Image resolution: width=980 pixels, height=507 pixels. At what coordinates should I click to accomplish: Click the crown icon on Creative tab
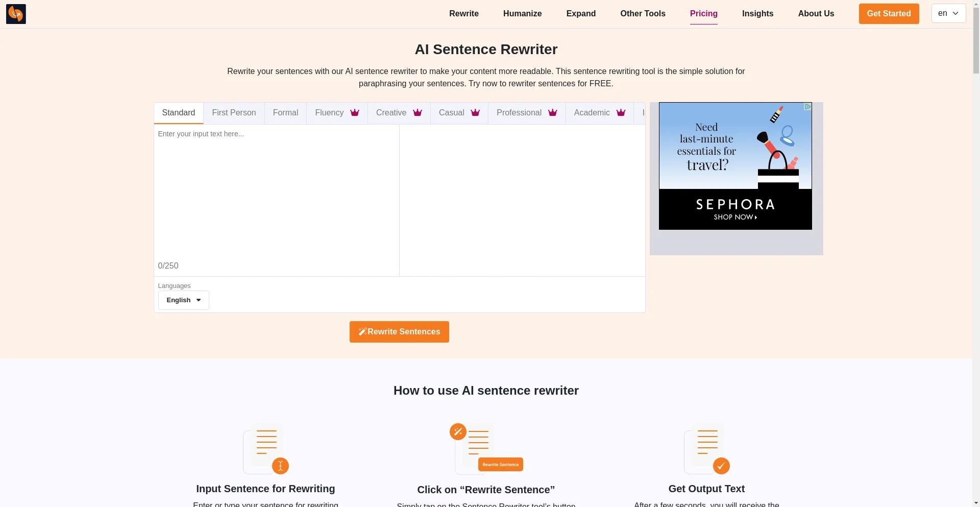(418, 112)
